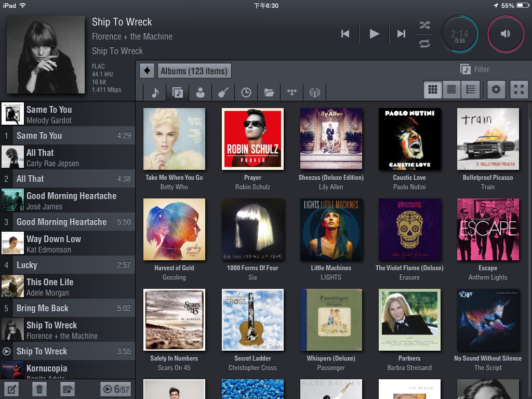
Task: Open Anthem Lights' Escape album cover
Action: pyautogui.click(x=488, y=229)
